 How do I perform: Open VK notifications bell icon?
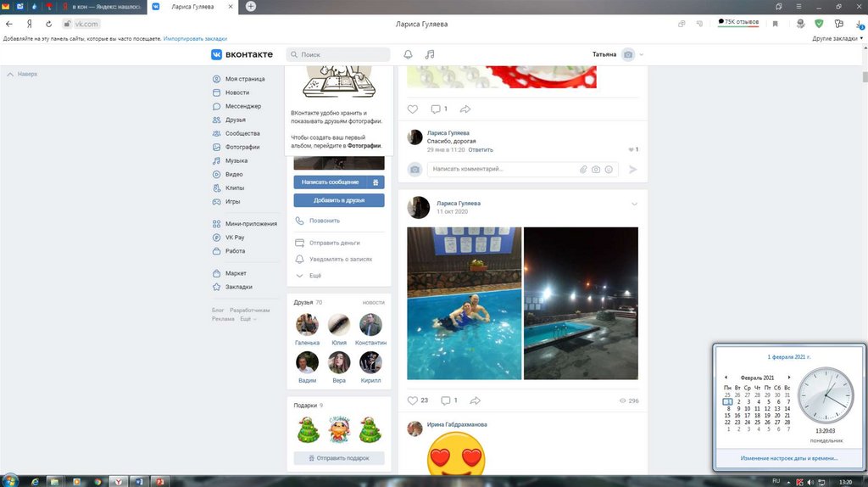coord(408,54)
